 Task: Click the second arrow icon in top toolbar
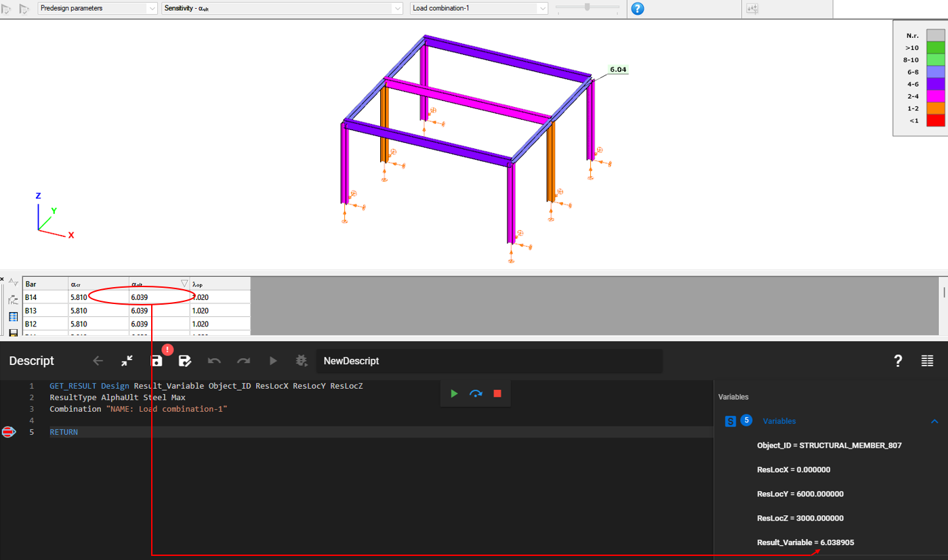tap(24, 9)
